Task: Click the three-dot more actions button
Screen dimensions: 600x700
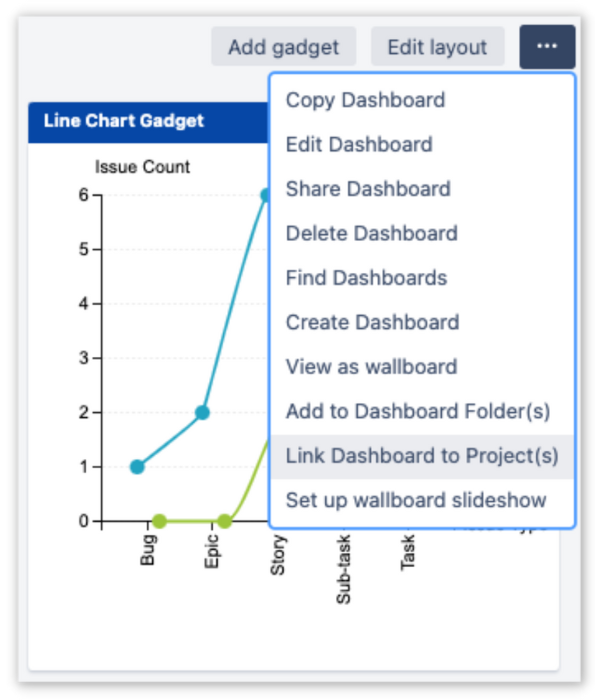Action: (x=547, y=47)
